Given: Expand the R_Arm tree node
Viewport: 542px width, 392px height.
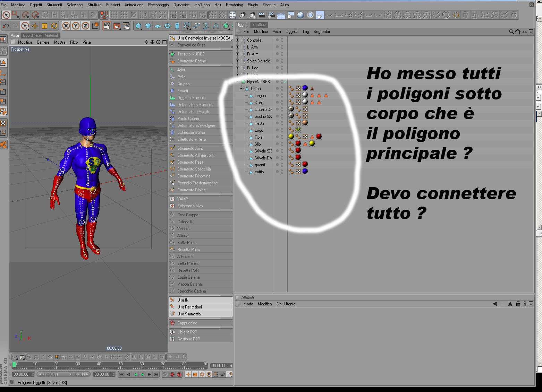Looking at the screenshot, I should click(x=238, y=54).
